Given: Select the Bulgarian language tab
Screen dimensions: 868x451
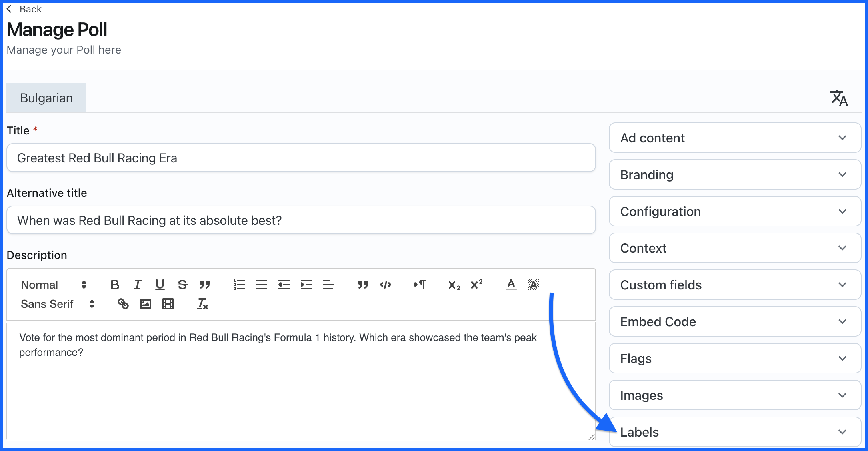Looking at the screenshot, I should click(46, 98).
